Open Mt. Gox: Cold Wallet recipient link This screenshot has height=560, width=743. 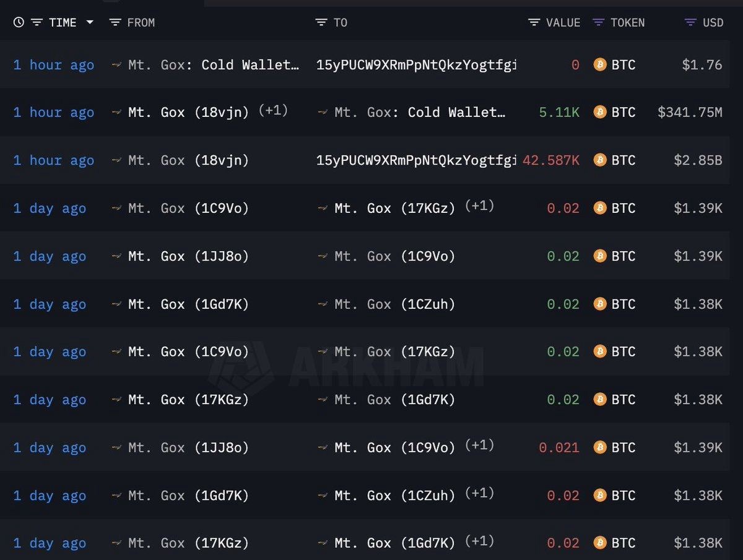tap(420, 113)
